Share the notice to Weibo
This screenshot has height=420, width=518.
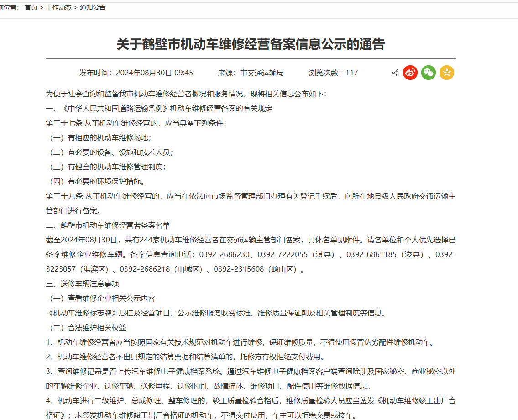click(x=410, y=73)
